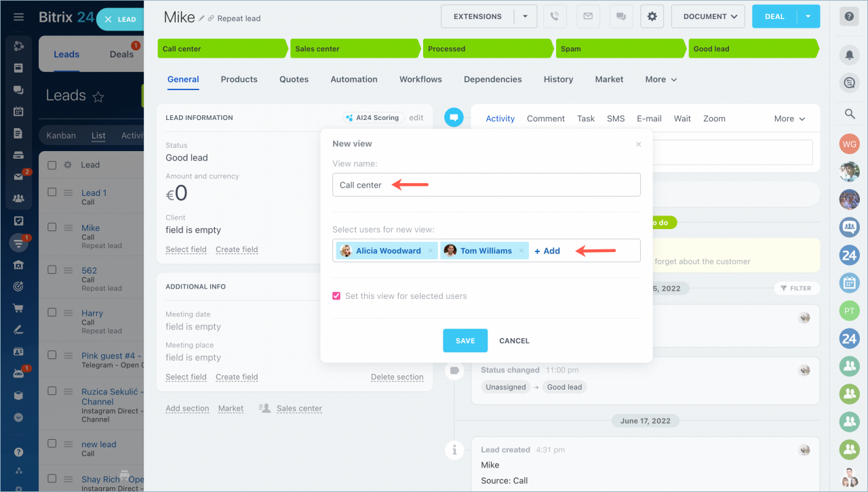Viewport: 868px width, 492px height.
Task: Open the mail icon with badge in left sidebar
Action: [18, 177]
